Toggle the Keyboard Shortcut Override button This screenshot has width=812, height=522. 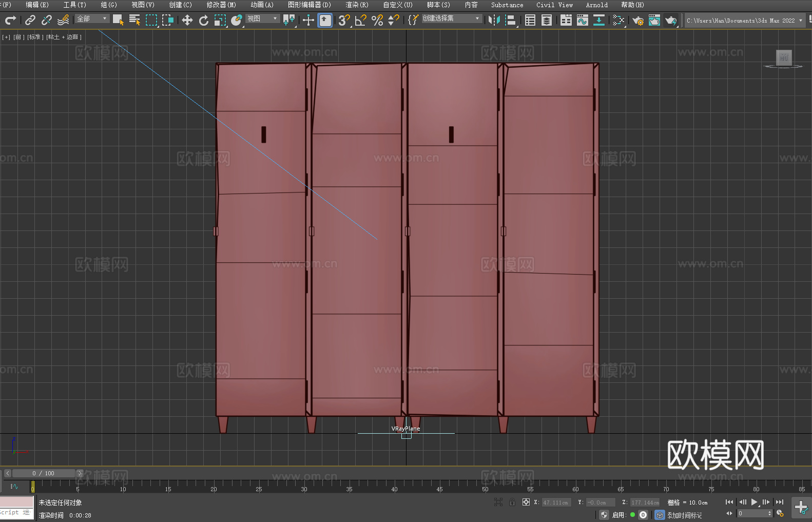point(325,20)
